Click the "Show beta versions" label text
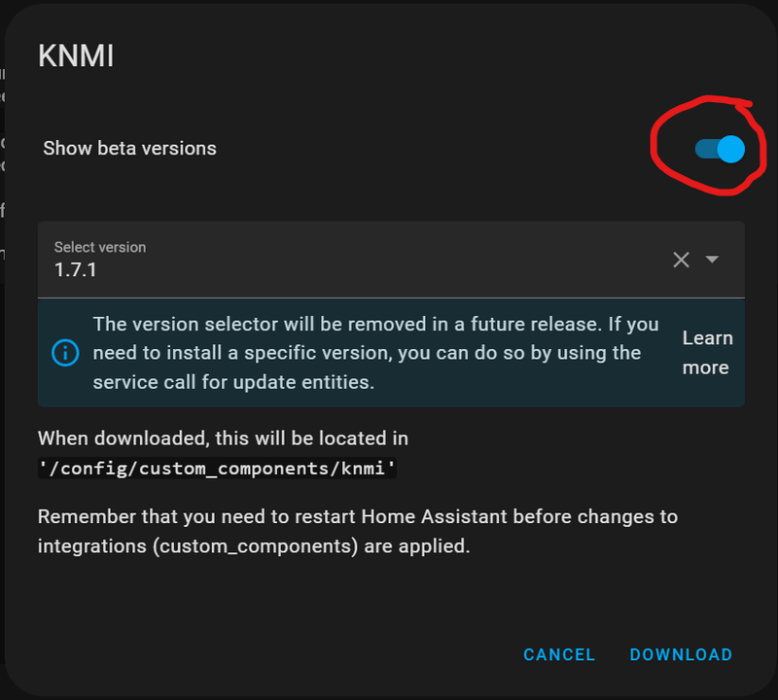This screenshot has height=700, width=778. pyautogui.click(x=129, y=149)
